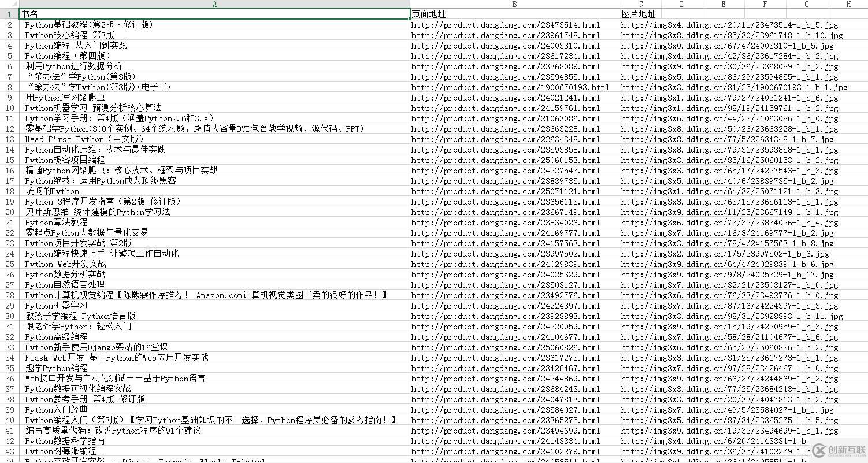Select column C header
This screenshot has height=463, width=868.
click(640, 4)
